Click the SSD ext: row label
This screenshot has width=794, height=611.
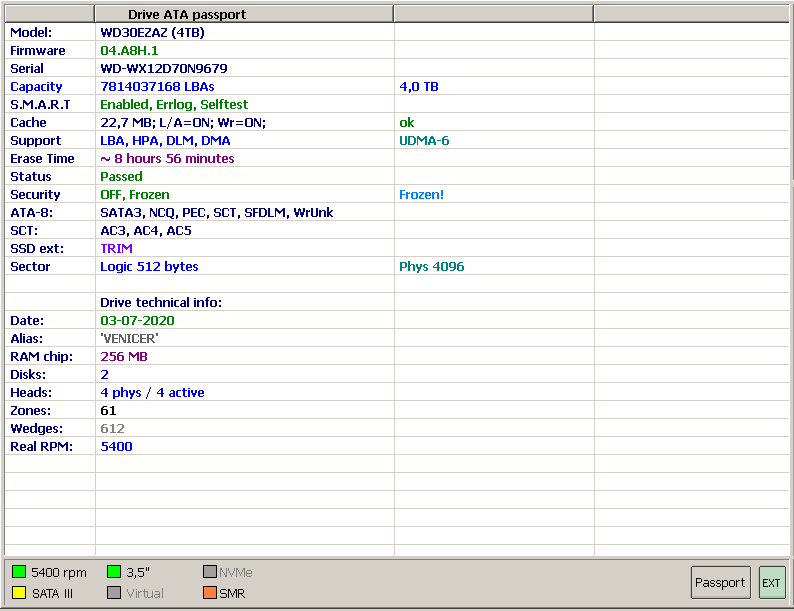coord(37,249)
